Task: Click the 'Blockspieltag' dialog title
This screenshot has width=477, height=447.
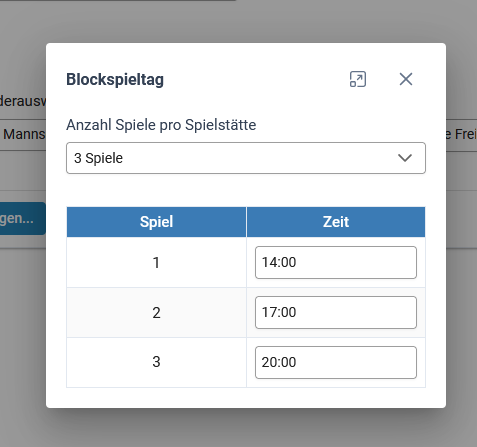Action: click(x=115, y=80)
